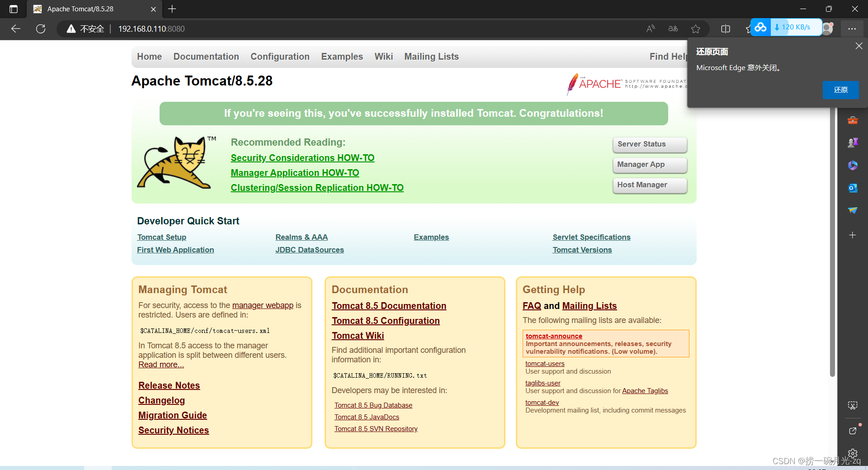This screenshot has height=470, width=868.
Task: Click the Server Status button
Action: pos(650,144)
